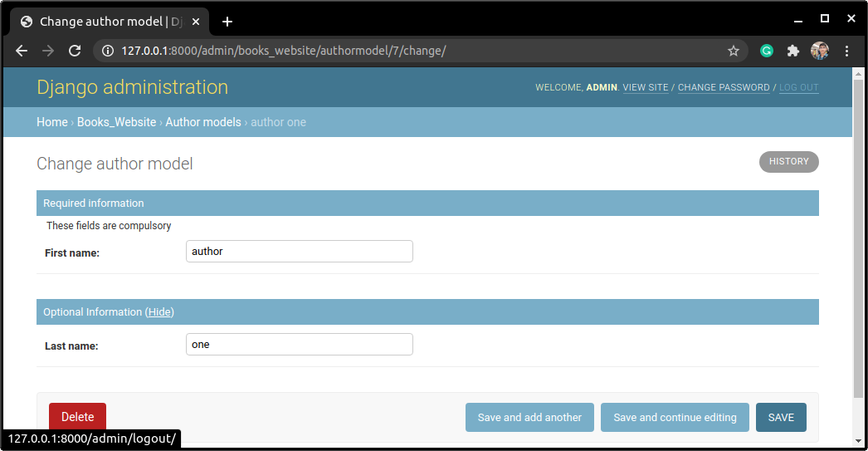868x451 pixels.
Task: View site information icon in address bar
Action: point(108,51)
